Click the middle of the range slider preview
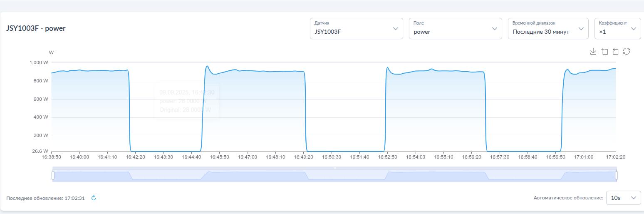This screenshot has width=644, height=214. (x=334, y=176)
